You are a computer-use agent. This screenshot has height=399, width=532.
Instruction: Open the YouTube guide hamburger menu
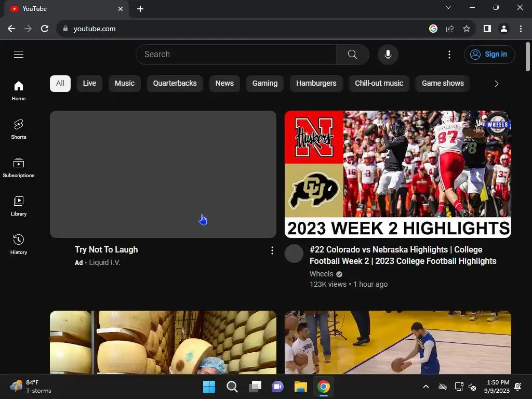coord(19,54)
